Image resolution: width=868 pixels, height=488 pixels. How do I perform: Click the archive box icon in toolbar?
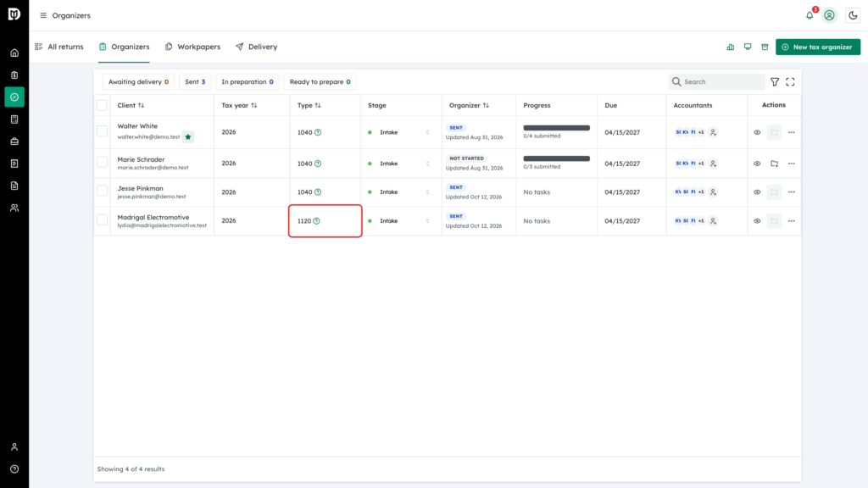pos(765,47)
